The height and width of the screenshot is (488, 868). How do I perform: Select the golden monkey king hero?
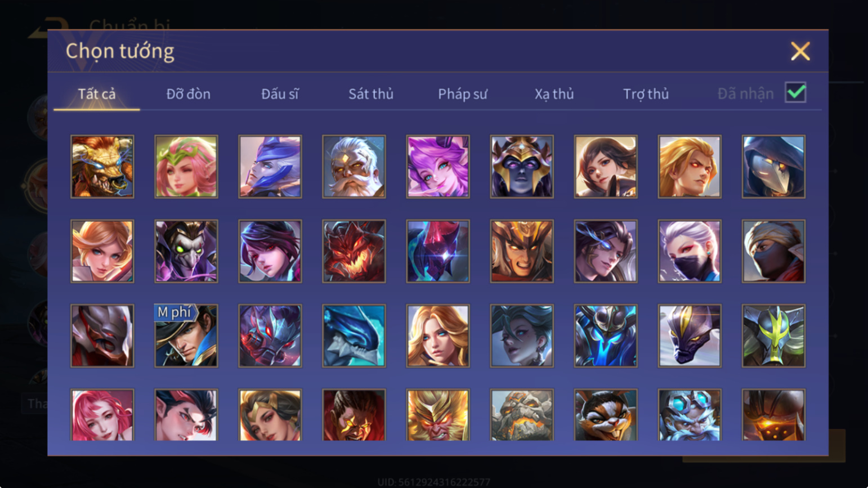[438, 415]
